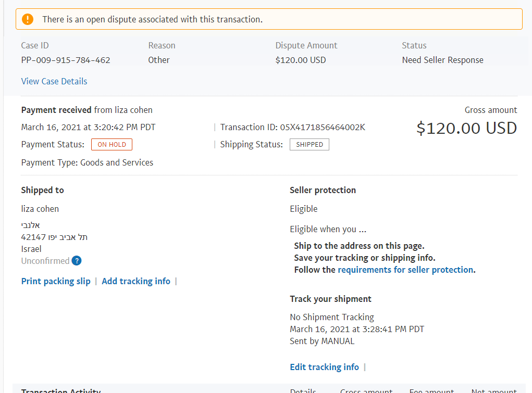Click the Track your shipment heading
Image resolution: width=532 pixels, height=393 pixels.
point(330,299)
